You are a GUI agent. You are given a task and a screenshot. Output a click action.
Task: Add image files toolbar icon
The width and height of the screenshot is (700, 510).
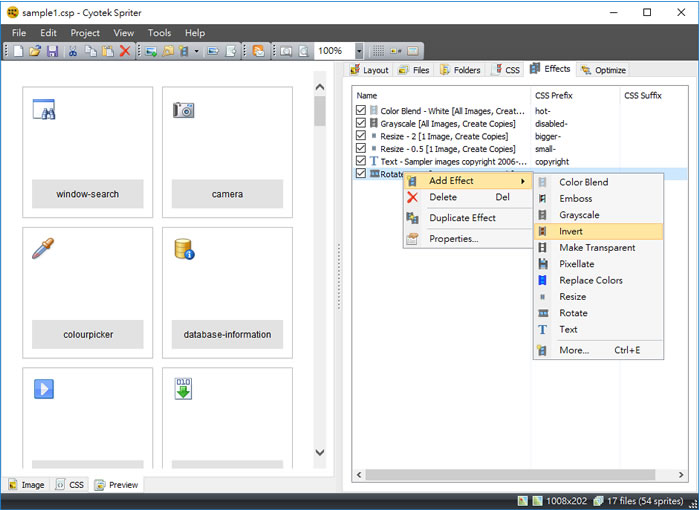(151, 51)
